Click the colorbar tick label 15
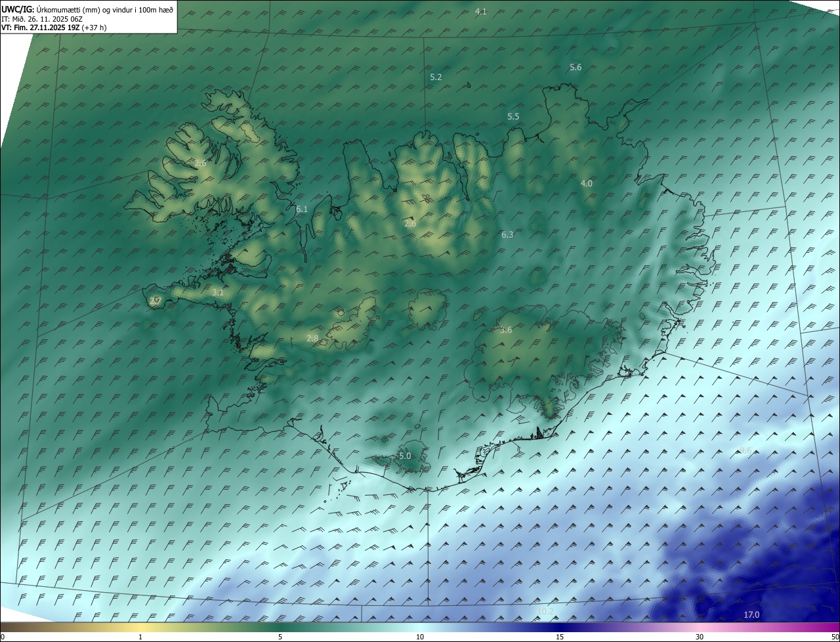 [x=560, y=637]
